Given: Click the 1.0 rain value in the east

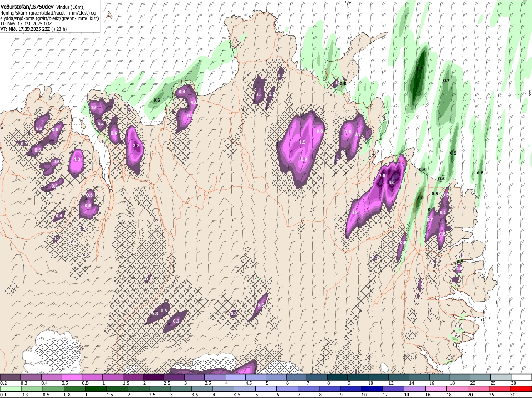Looking at the screenshot, I should (x=420, y=198).
